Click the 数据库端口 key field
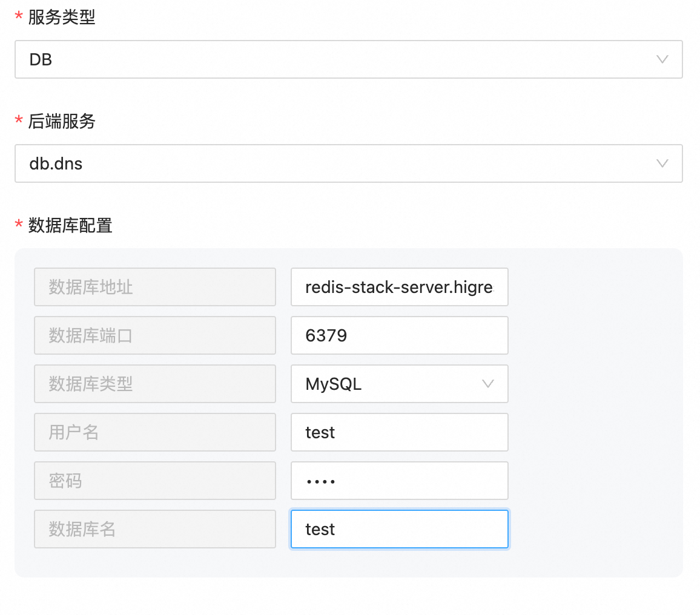Screen dimensions: 700x615 tap(155, 335)
